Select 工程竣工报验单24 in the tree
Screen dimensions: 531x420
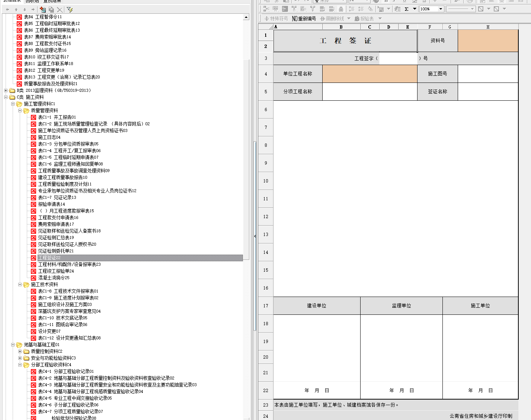click(x=56, y=271)
